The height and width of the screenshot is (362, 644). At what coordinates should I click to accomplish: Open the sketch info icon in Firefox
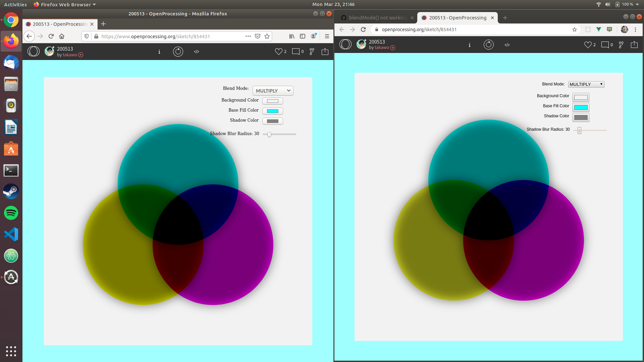[159, 52]
